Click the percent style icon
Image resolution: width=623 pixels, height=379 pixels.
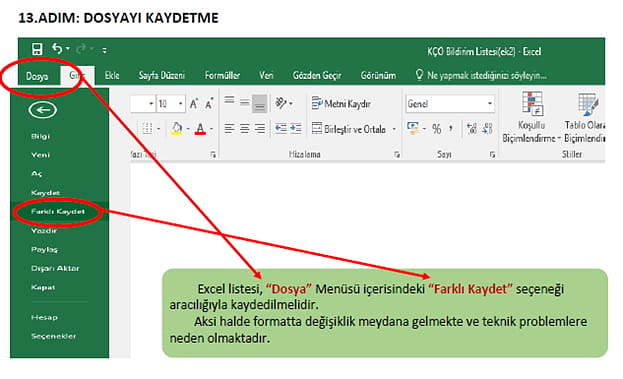click(x=436, y=129)
